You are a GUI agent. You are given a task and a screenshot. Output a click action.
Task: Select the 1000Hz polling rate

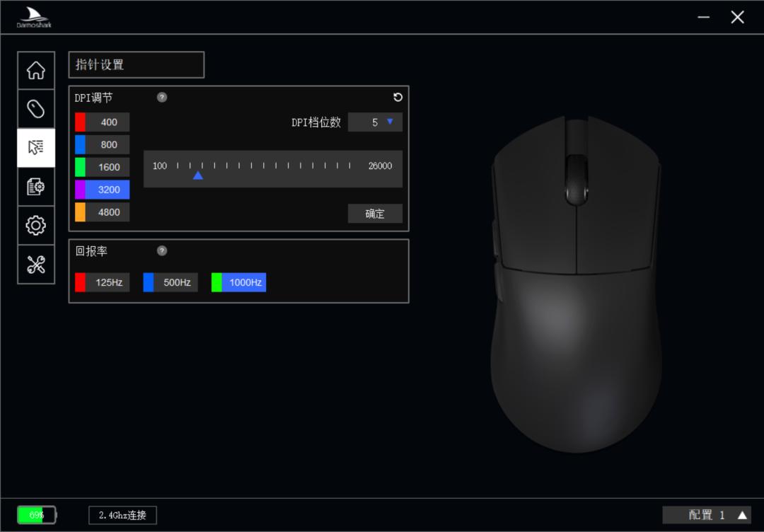pos(239,282)
